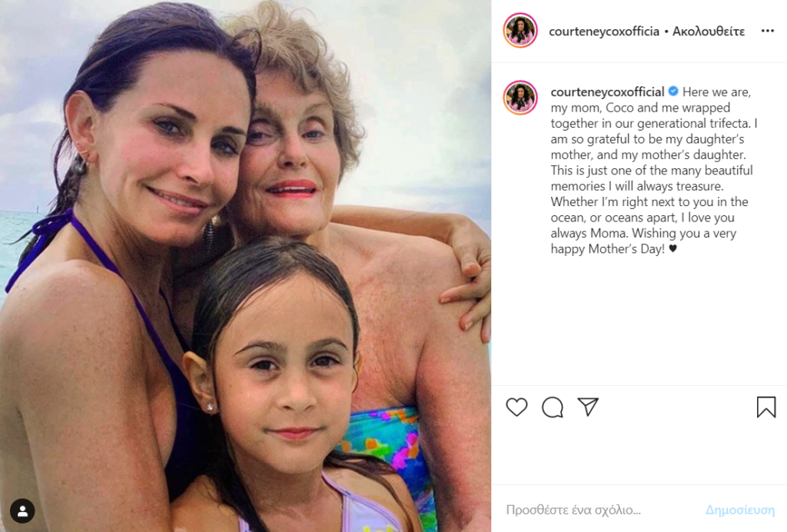Share the post with the paper plane icon
787x532 pixels.
coord(588,407)
